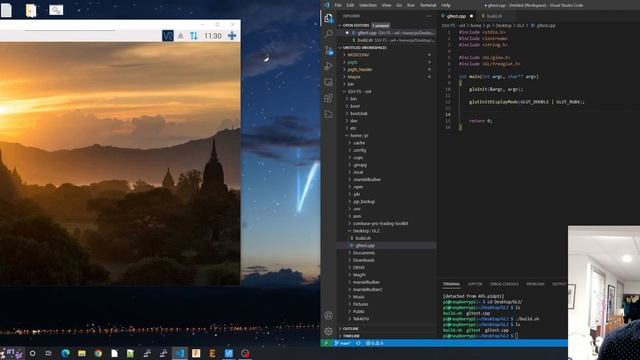Image resolution: width=640 pixels, height=360 pixels.
Task: Open Google Chrome from the taskbar
Action: (x=98, y=353)
